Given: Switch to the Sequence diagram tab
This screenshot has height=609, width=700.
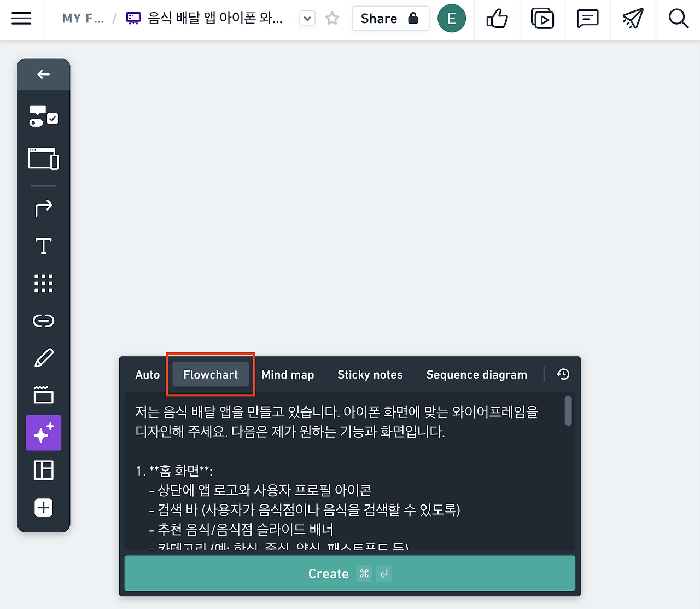Looking at the screenshot, I should point(476,374).
